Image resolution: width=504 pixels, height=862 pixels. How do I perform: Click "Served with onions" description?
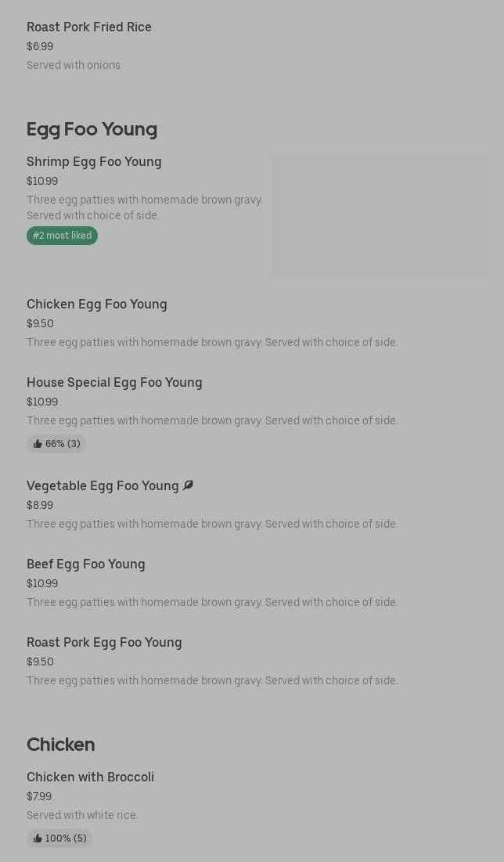pyautogui.click(x=74, y=66)
